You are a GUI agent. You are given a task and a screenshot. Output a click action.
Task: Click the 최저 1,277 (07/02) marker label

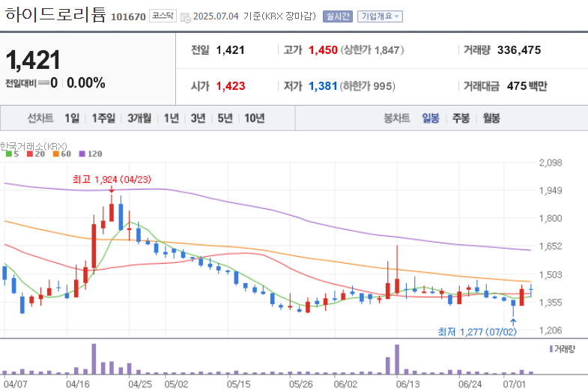pos(477,332)
